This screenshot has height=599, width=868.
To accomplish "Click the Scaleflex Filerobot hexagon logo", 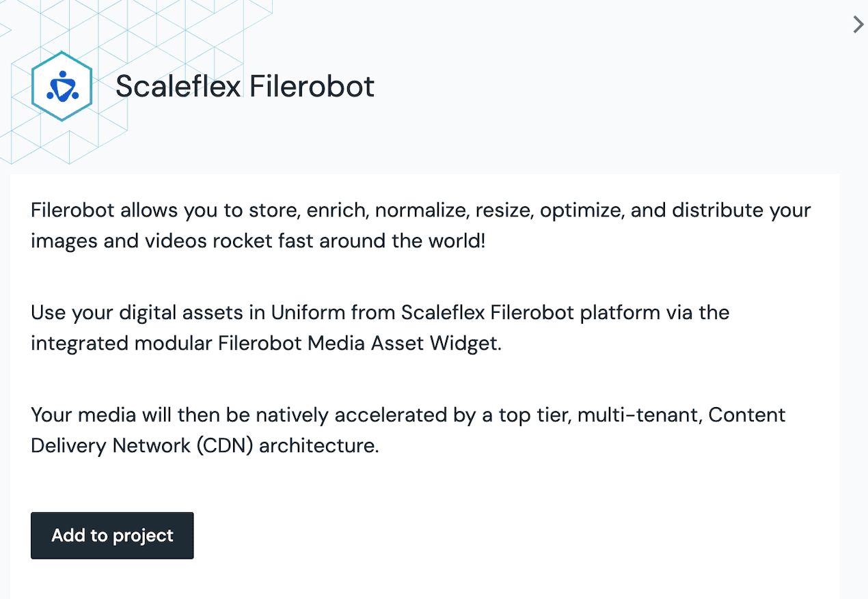I will 62,86.
